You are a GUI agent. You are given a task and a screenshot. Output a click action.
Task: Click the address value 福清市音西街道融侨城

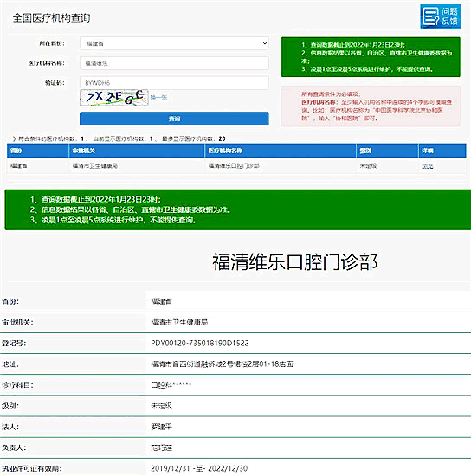click(x=222, y=363)
